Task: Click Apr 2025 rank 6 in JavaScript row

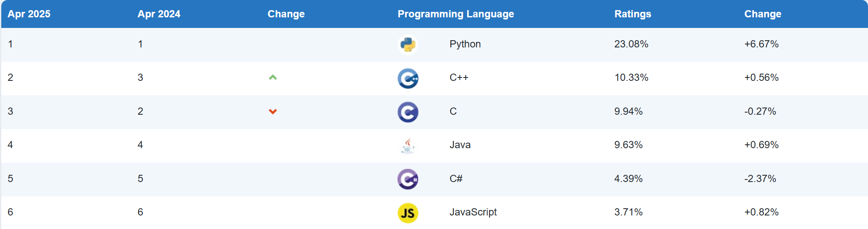Action: click(x=10, y=212)
